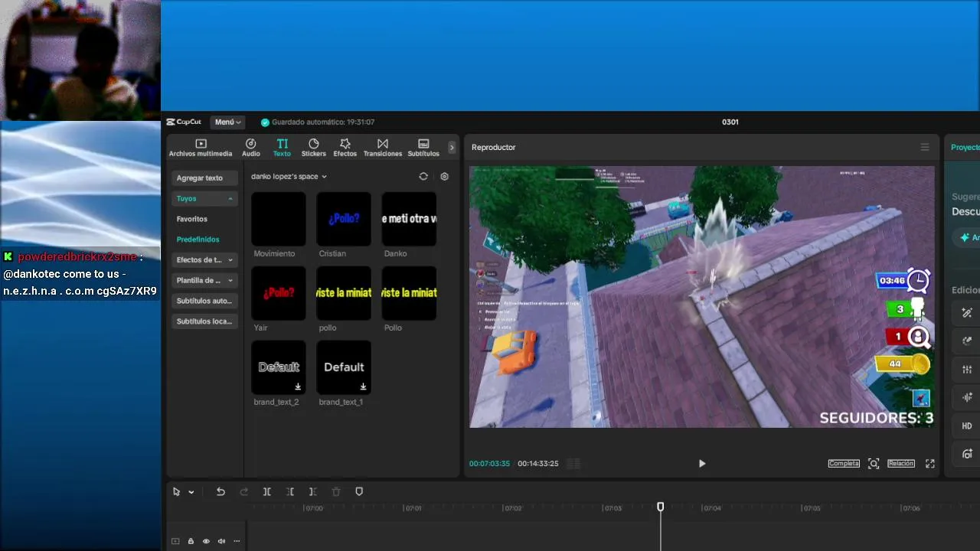
Task: Open Subtítulos automáticos option
Action: pos(204,301)
